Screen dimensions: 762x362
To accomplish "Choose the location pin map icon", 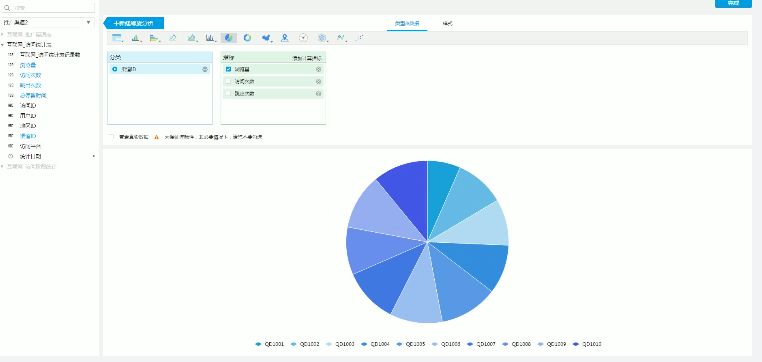I will pyautogui.click(x=285, y=38).
